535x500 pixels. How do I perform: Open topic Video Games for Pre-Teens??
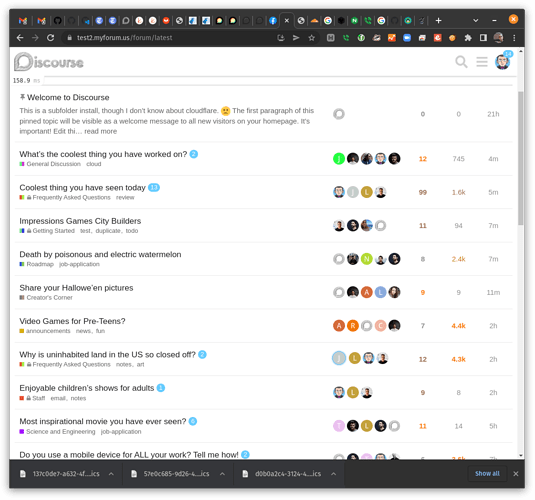point(72,321)
